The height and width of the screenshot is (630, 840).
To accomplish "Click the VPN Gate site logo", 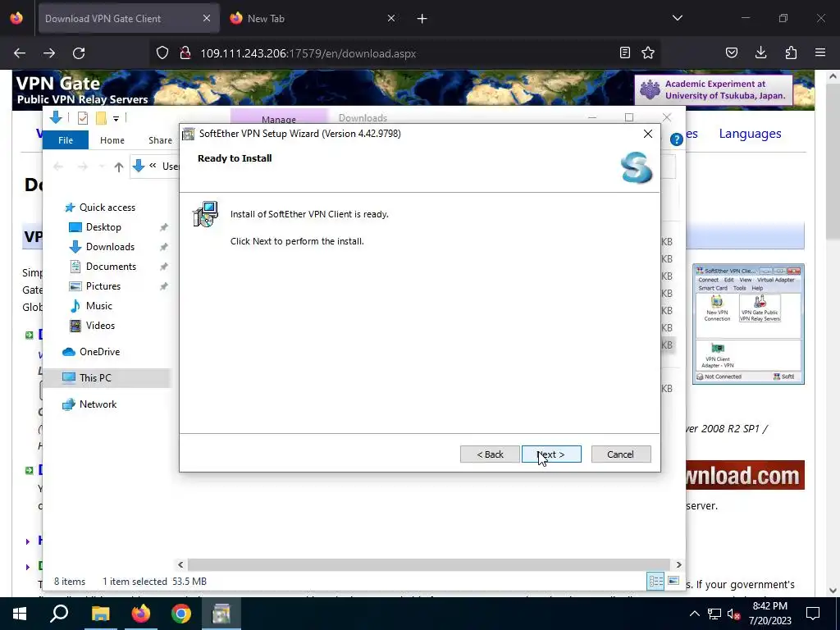I will (82, 90).
